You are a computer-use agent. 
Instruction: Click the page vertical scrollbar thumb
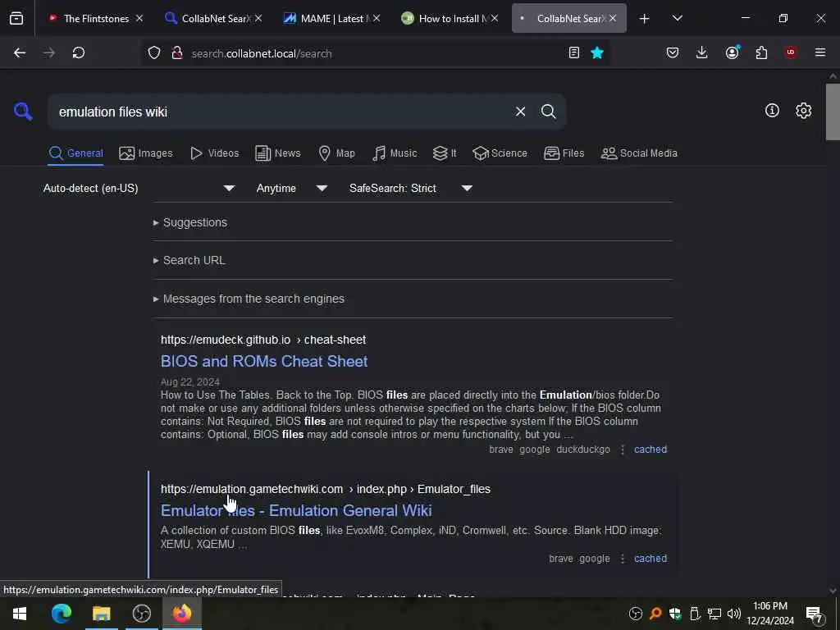(x=833, y=112)
